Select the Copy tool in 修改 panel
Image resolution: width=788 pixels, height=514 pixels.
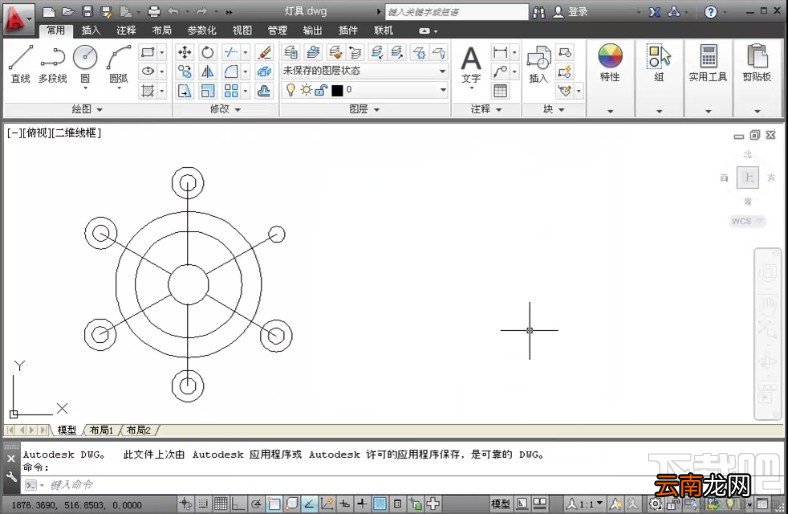pyautogui.click(x=184, y=71)
